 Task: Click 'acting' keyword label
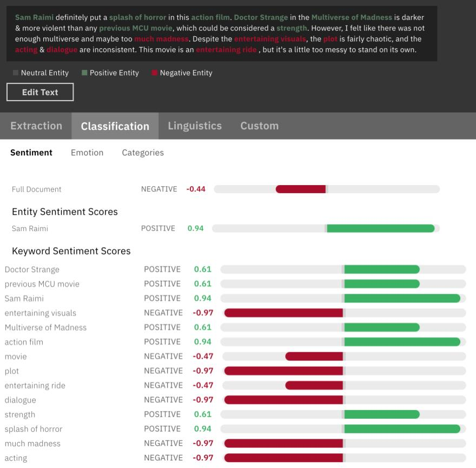click(16, 458)
